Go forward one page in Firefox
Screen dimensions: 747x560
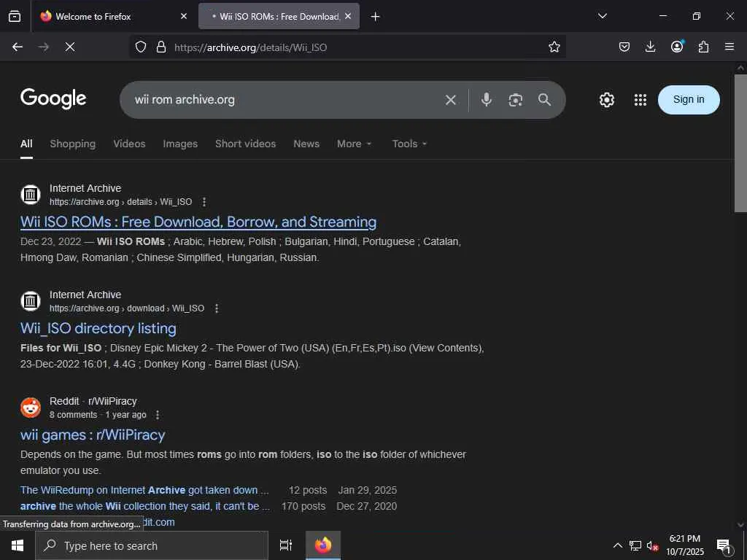pyautogui.click(x=44, y=47)
